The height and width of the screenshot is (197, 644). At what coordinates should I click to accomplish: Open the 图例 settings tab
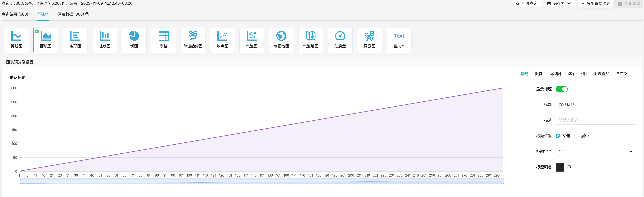pyautogui.click(x=539, y=74)
